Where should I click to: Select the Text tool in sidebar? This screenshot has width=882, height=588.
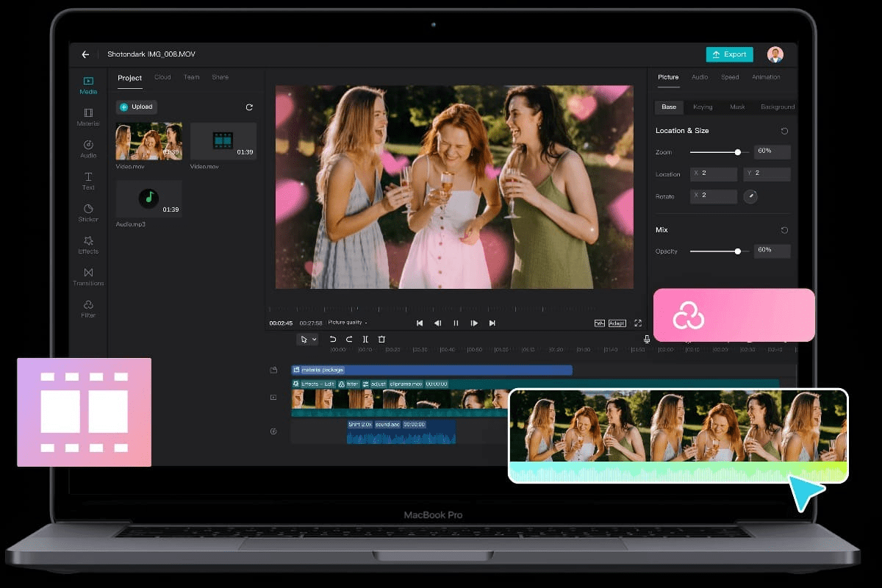[x=88, y=181]
